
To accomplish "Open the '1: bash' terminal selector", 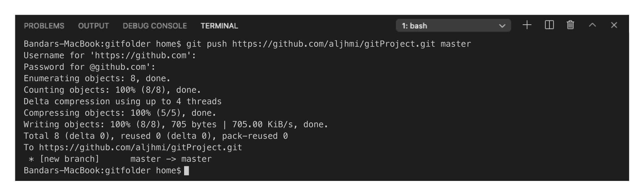I will [x=453, y=25].
